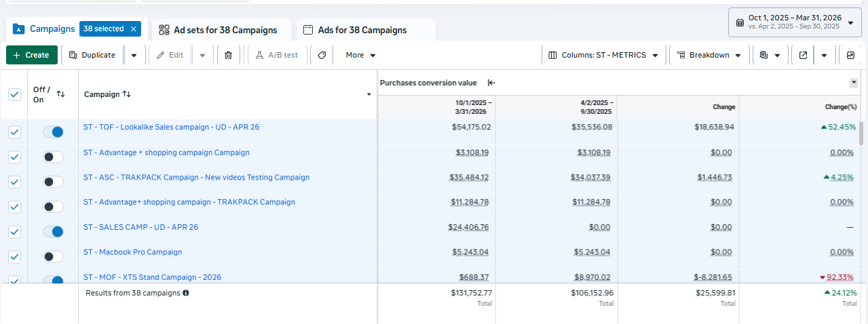Uncheck the Macbook Pro Campaign checkbox
Viewport: 868px width, 324px height.
point(14,257)
